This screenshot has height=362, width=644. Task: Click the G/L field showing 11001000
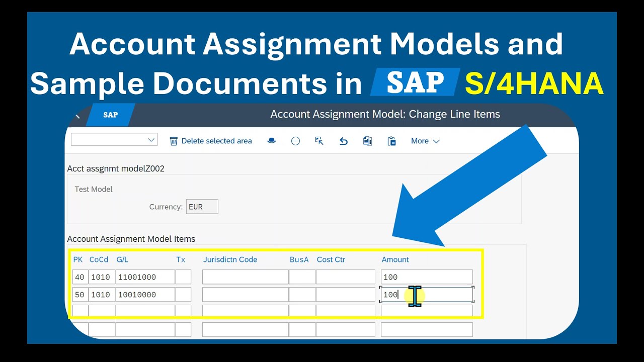click(145, 277)
